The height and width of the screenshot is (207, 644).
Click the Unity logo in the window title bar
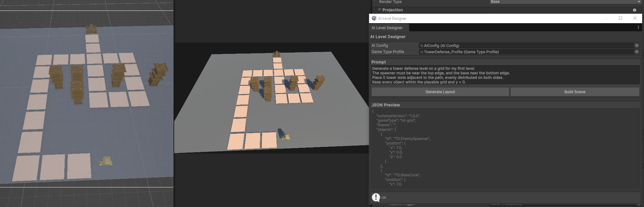point(374,18)
